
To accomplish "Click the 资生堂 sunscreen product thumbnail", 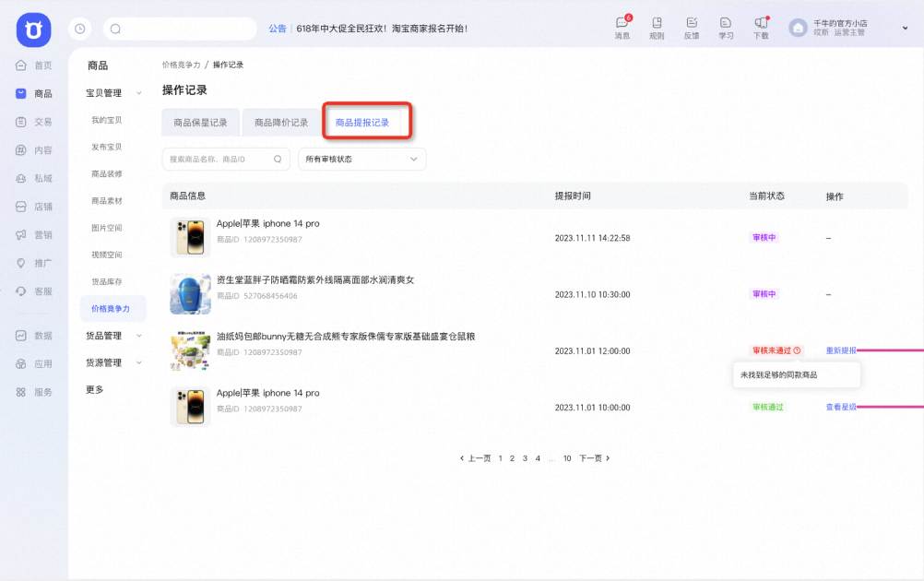I will point(190,294).
